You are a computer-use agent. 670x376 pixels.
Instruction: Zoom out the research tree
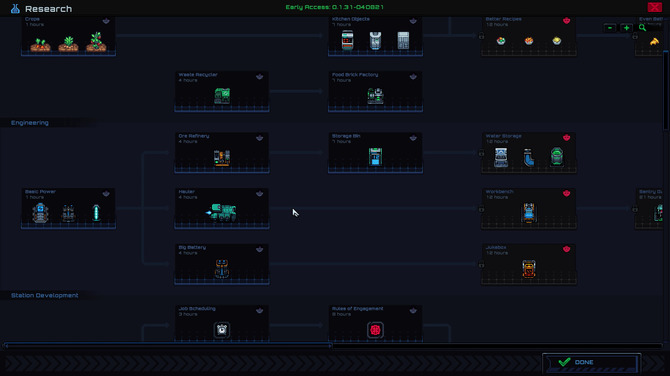point(610,28)
